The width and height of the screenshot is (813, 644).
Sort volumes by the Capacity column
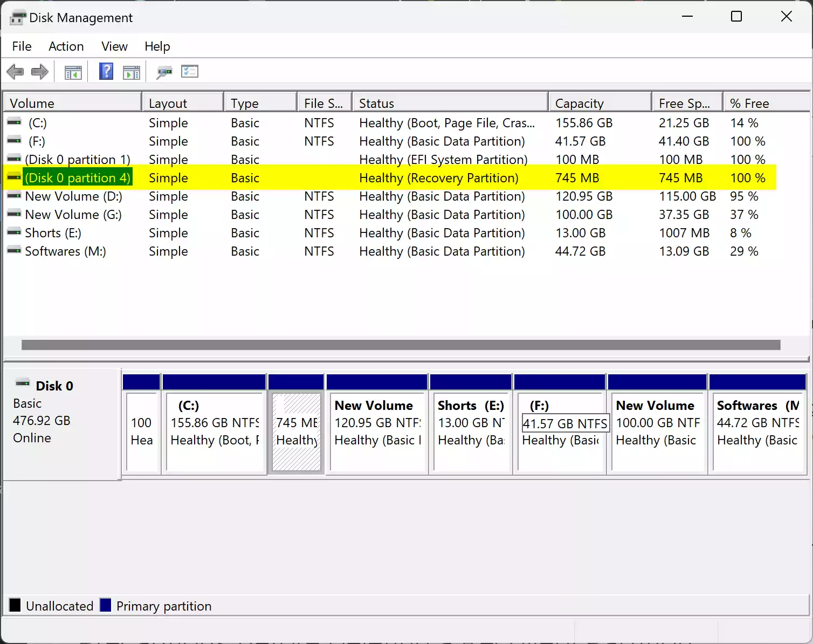point(579,102)
